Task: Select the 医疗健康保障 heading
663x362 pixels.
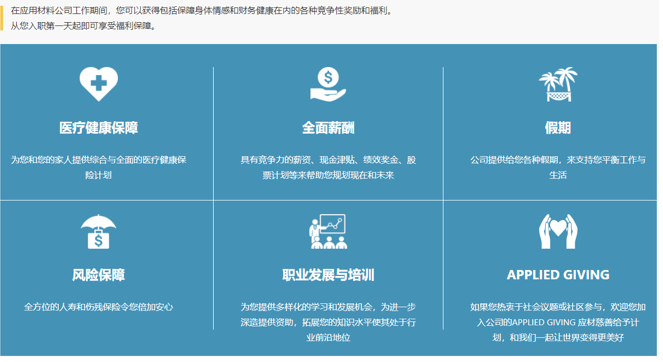Action: (99, 128)
